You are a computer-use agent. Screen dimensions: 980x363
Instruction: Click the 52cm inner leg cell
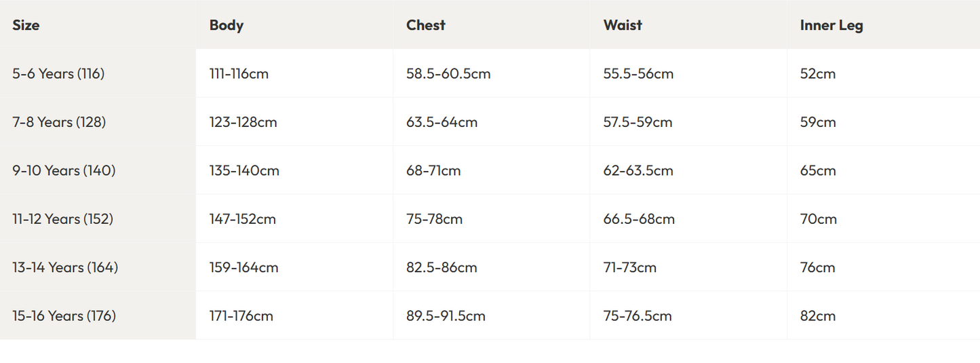[x=818, y=73]
